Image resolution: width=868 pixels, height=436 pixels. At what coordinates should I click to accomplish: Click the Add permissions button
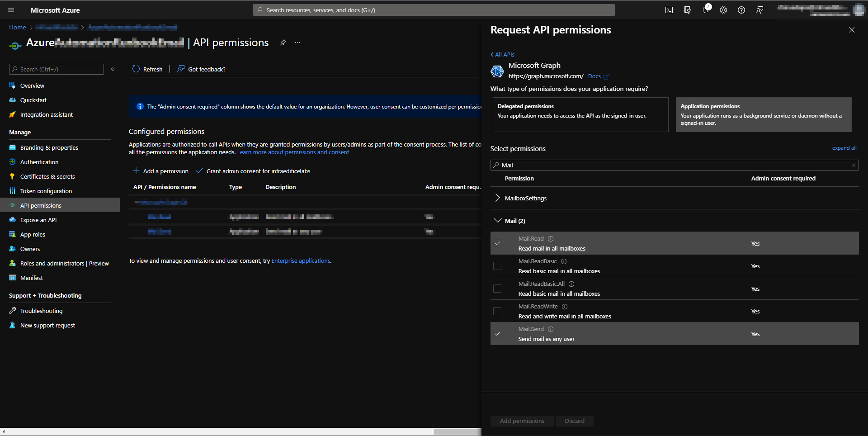tap(522, 421)
